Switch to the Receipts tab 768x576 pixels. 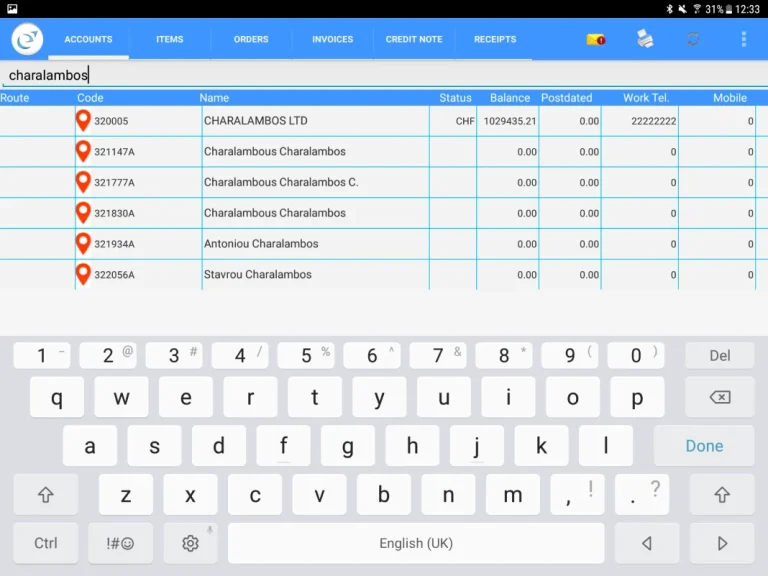495,39
